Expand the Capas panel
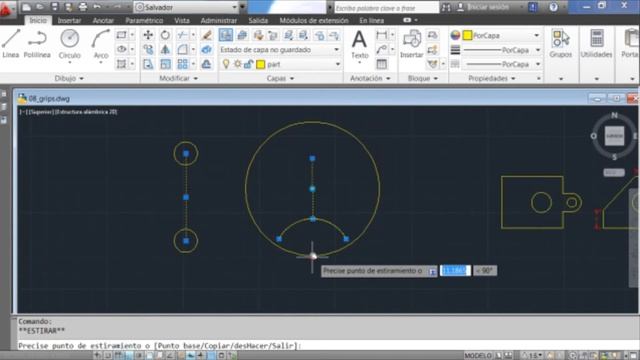The height and width of the screenshot is (360, 640). pyautogui.click(x=280, y=78)
